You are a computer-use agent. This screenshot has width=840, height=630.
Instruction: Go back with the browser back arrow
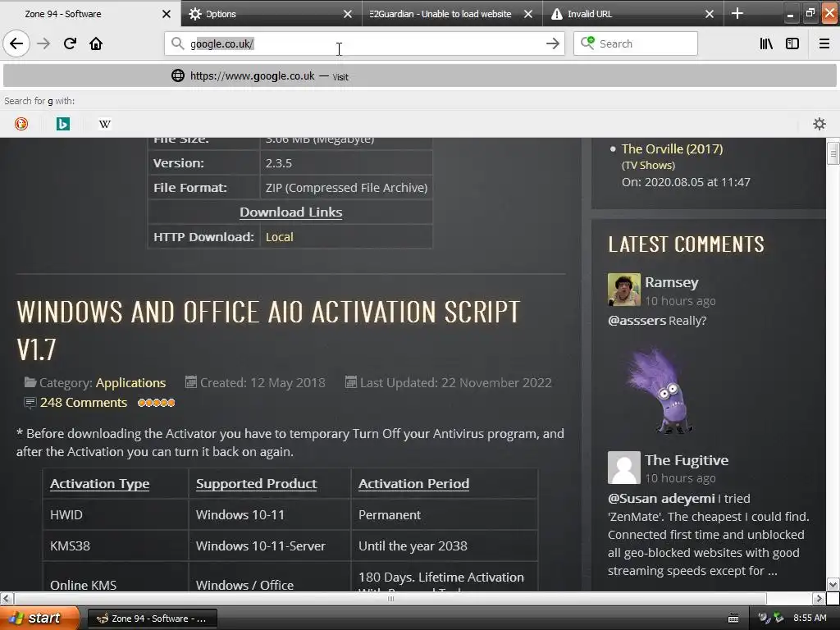(16, 43)
